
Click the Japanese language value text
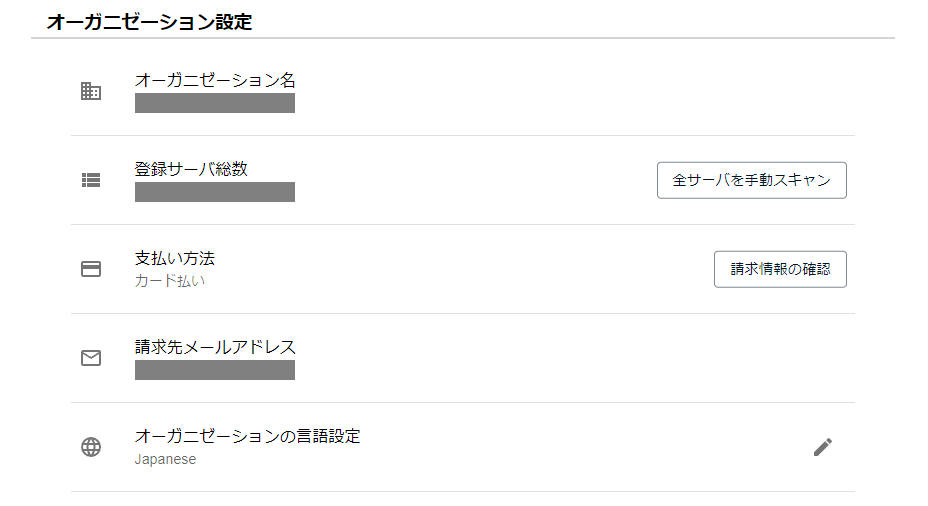coord(165,459)
